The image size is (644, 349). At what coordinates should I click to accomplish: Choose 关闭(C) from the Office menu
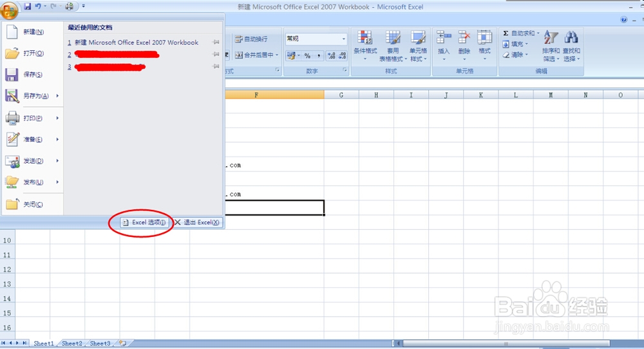pyautogui.click(x=32, y=204)
